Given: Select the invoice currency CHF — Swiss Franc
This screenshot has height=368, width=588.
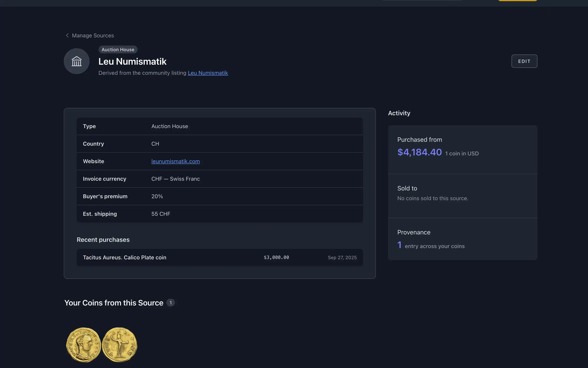Looking at the screenshot, I should pos(176,179).
